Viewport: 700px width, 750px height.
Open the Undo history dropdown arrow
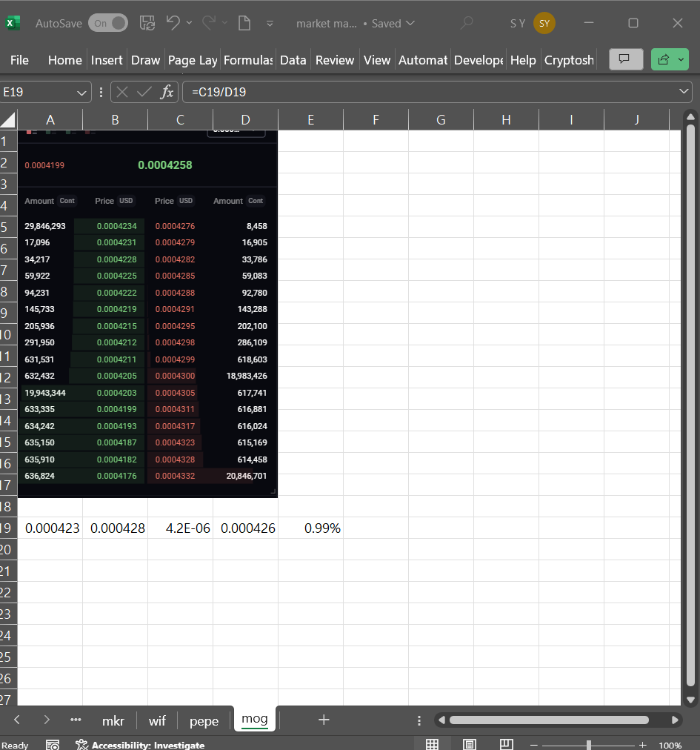(190, 22)
